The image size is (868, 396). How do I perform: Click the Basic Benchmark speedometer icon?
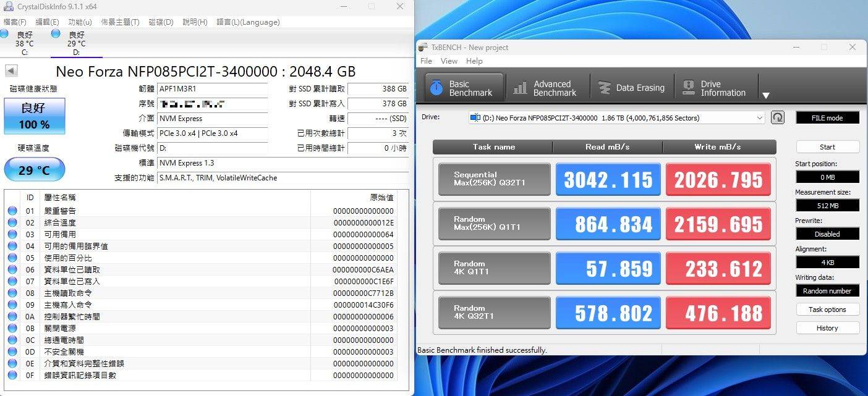[436, 87]
